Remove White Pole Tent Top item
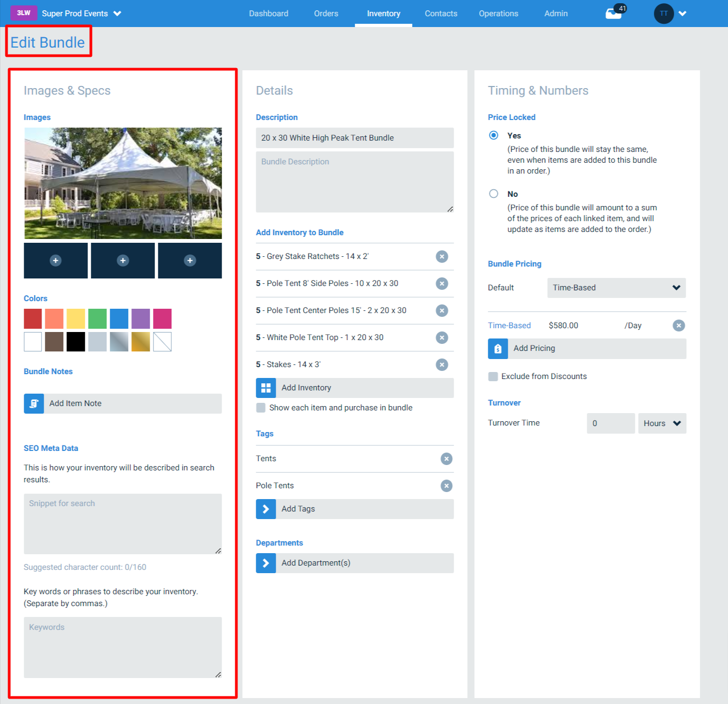The image size is (728, 704). point(442,337)
